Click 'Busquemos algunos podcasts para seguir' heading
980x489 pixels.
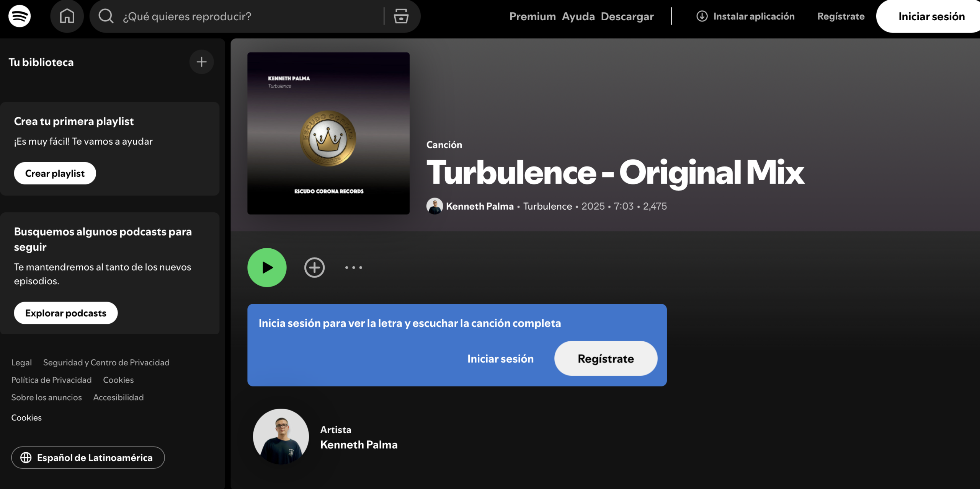[103, 239]
